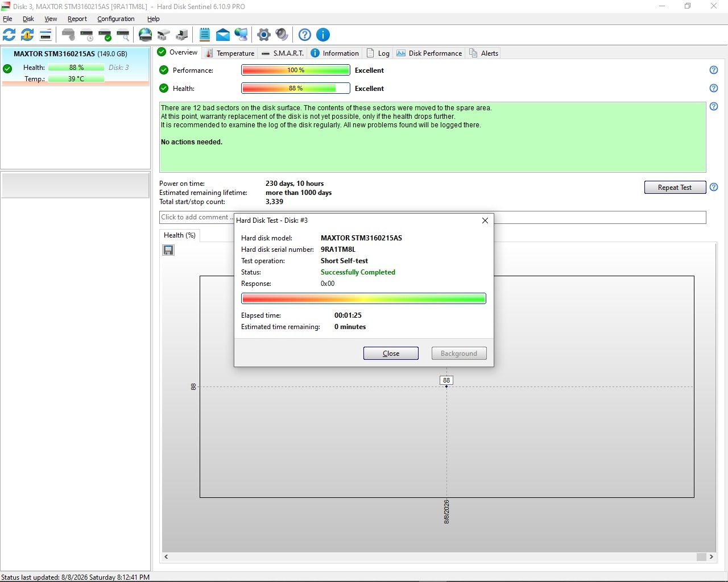Click the status last updated text in status bar
Screen dimensions: 728x582
pyautogui.click(x=75, y=577)
